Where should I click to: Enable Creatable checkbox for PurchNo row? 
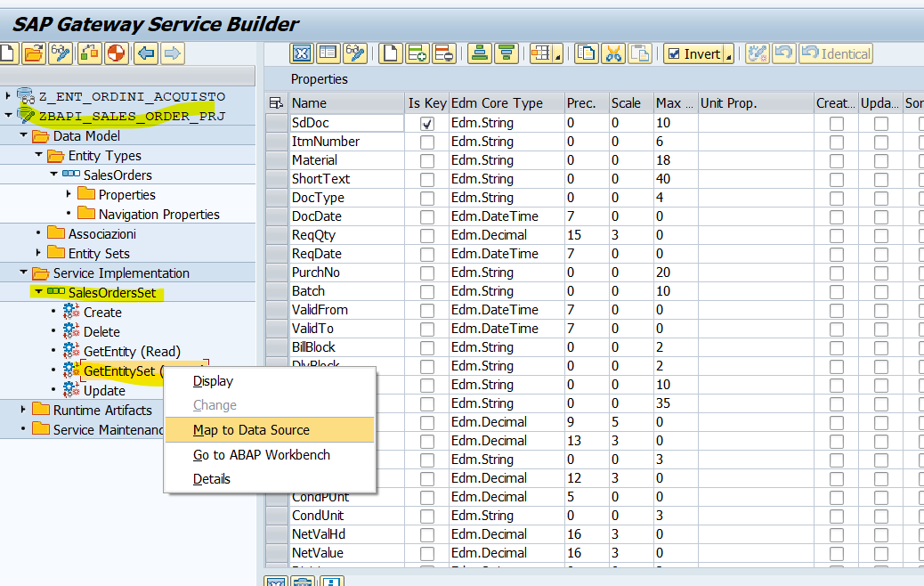836,273
